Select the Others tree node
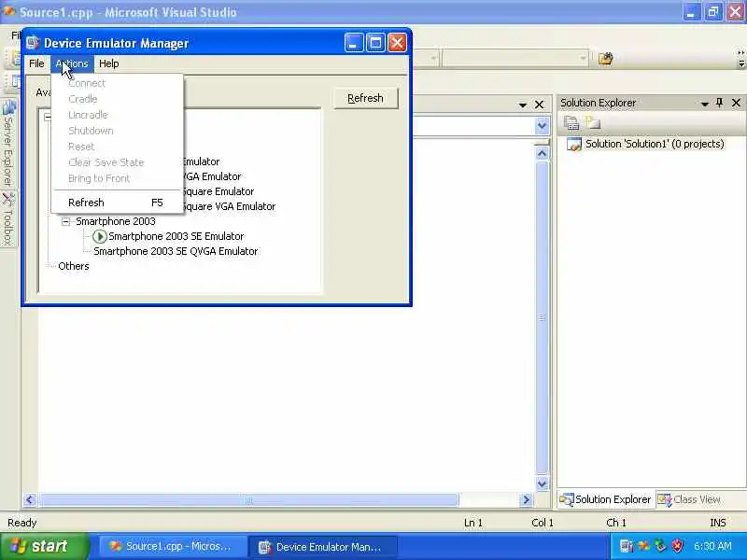The image size is (747, 560). pyautogui.click(x=74, y=266)
